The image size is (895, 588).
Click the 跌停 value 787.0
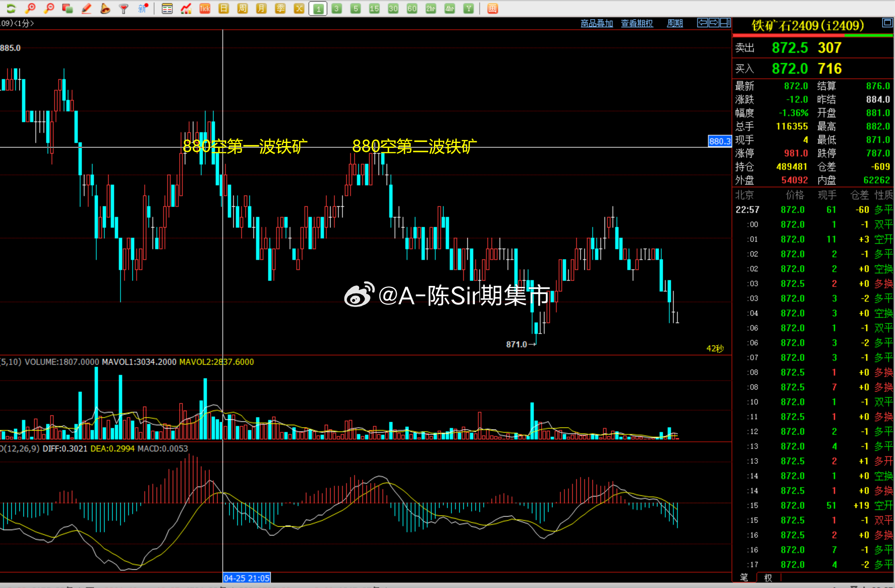click(878, 153)
